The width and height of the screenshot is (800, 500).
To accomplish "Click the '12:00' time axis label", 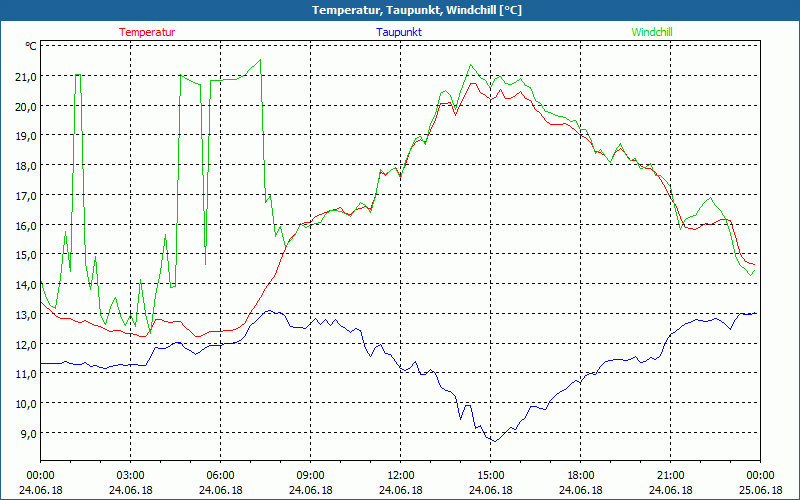I will tap(401, 476).
